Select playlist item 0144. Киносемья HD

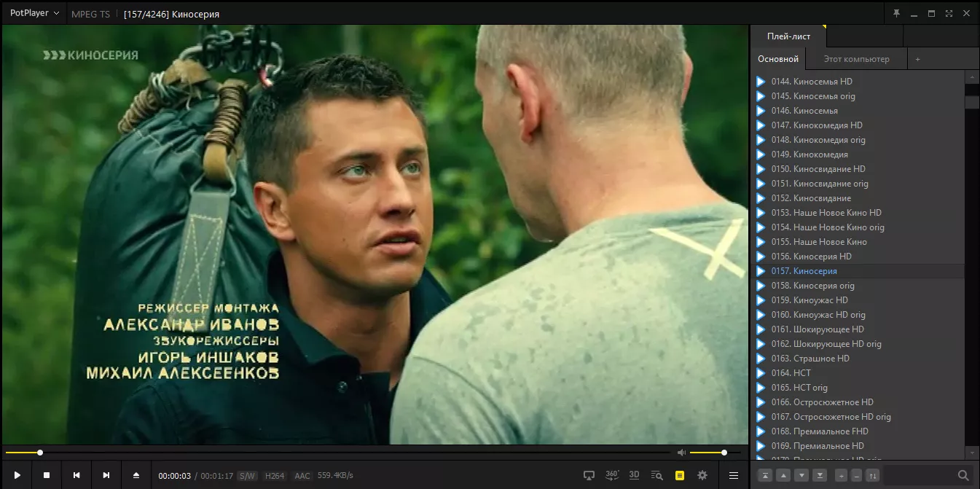click(858, 82)
